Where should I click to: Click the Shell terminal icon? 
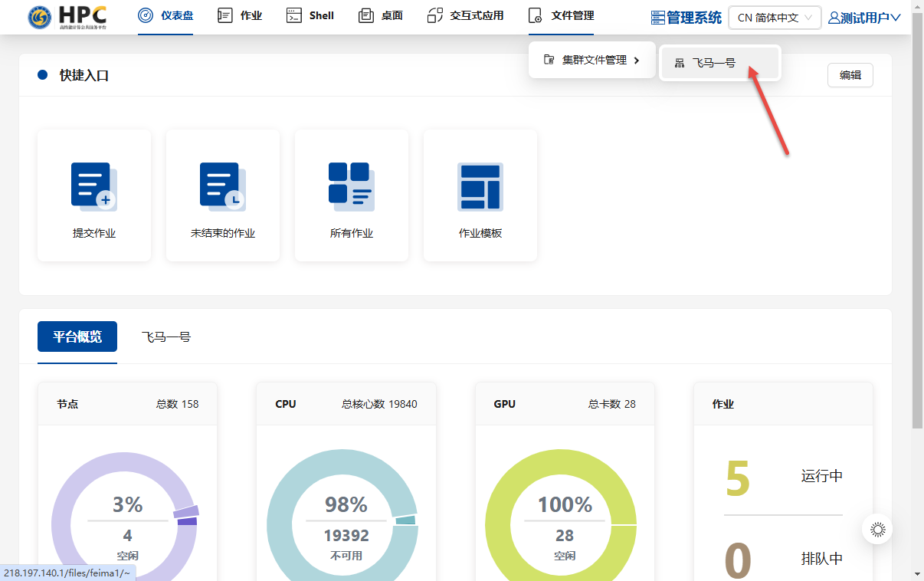tap(293, 15)
